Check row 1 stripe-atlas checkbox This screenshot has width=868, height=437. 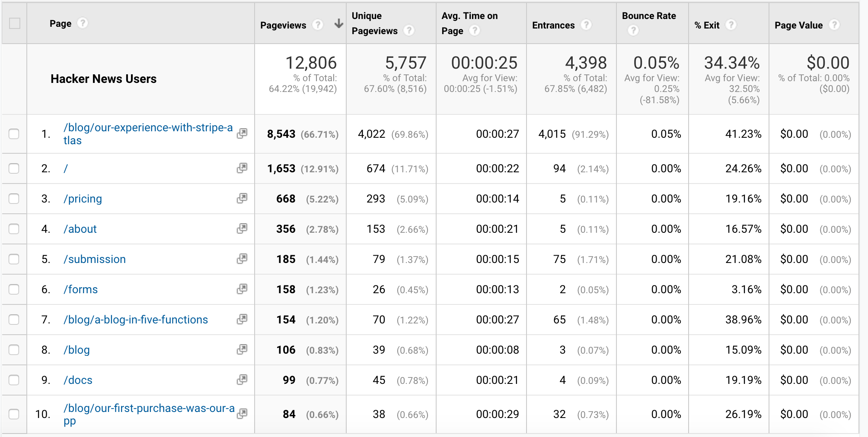[14, 134]
